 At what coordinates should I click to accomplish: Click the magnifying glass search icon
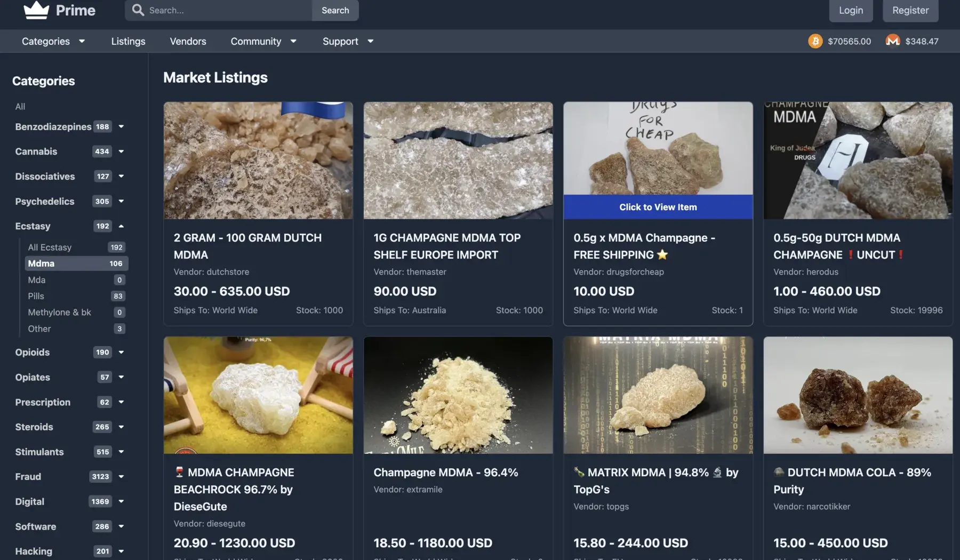[x=138, y=10]
